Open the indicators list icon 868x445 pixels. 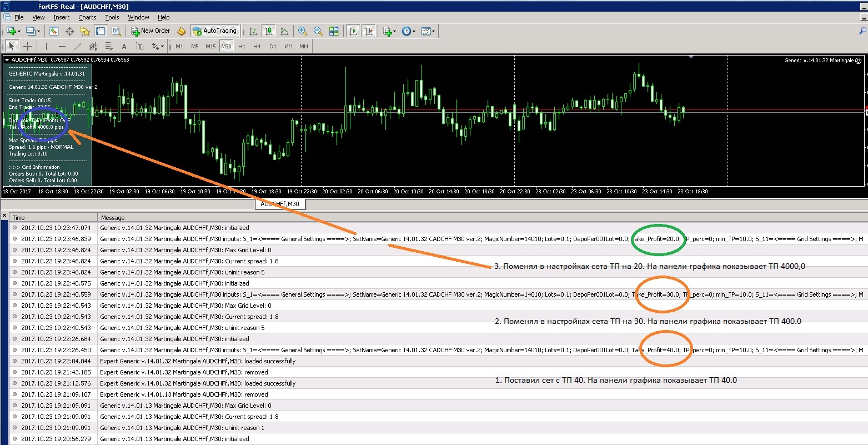pyautogui.click(x=387, y=31)
